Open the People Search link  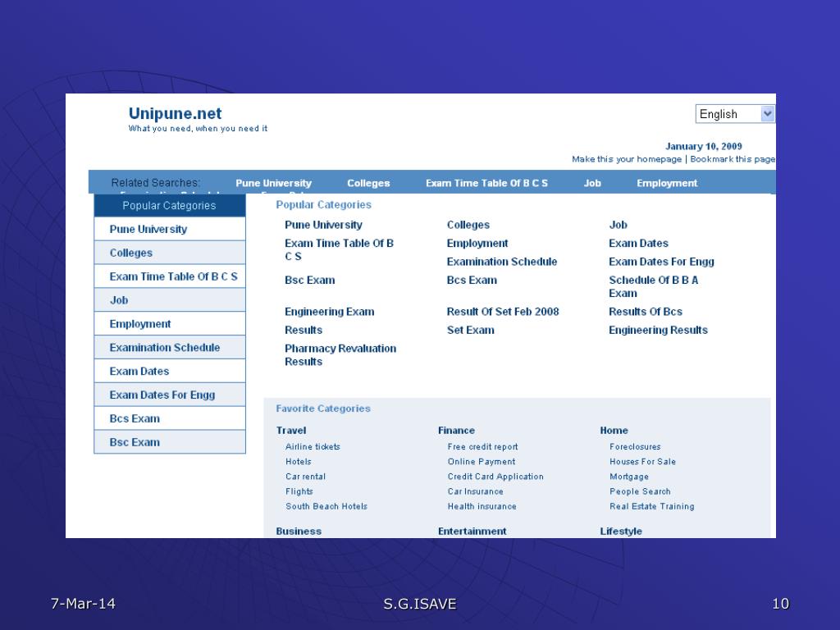(x=640, y=491)
